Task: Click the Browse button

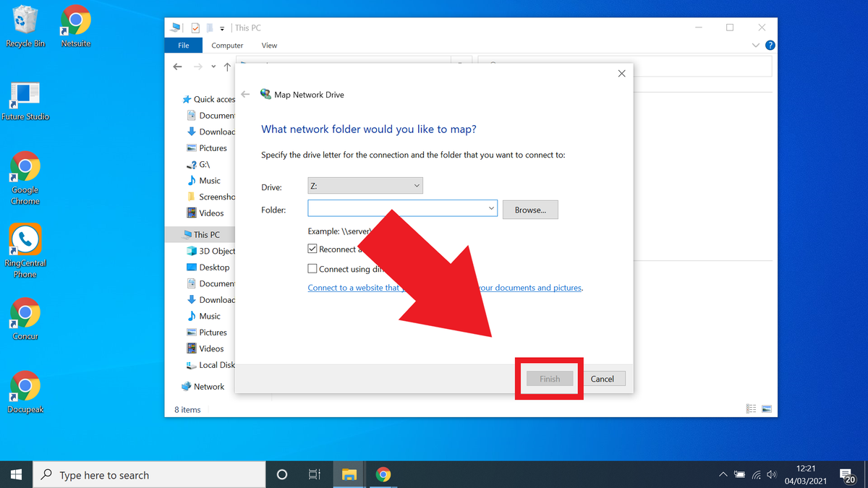Action: [x=530, y=210]
